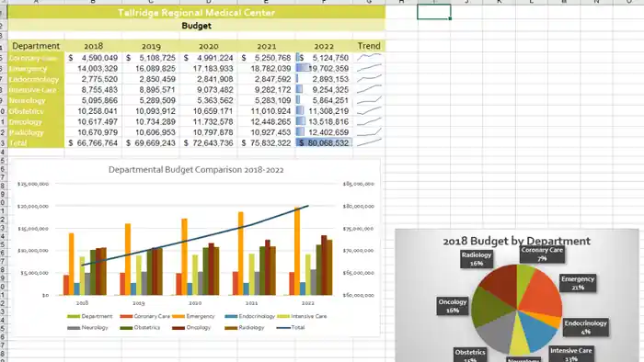Click the Emergency 21% pie label

click(578, 283)
